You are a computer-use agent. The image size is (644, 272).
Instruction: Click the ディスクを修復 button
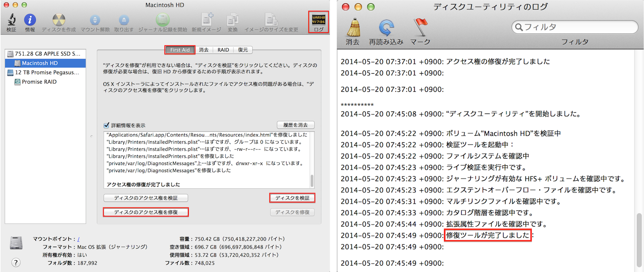click(292, 212)
